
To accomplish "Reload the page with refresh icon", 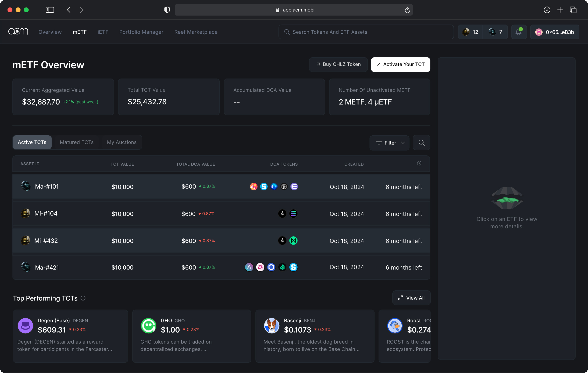I will (407, 10).
